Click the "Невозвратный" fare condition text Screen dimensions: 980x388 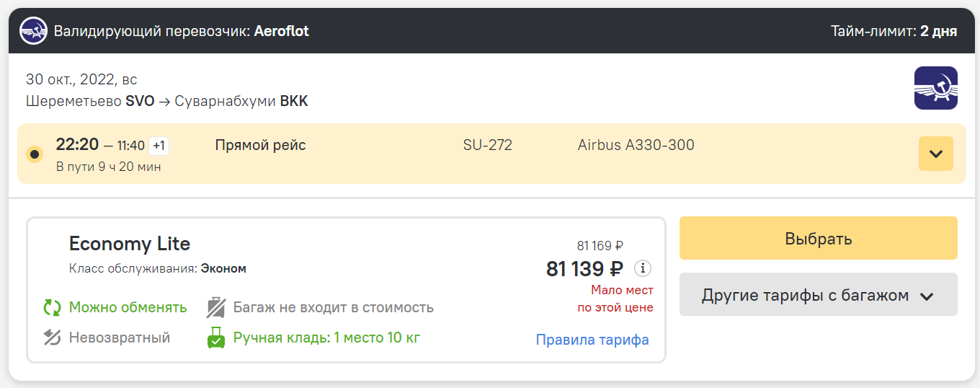coord(120,338)
